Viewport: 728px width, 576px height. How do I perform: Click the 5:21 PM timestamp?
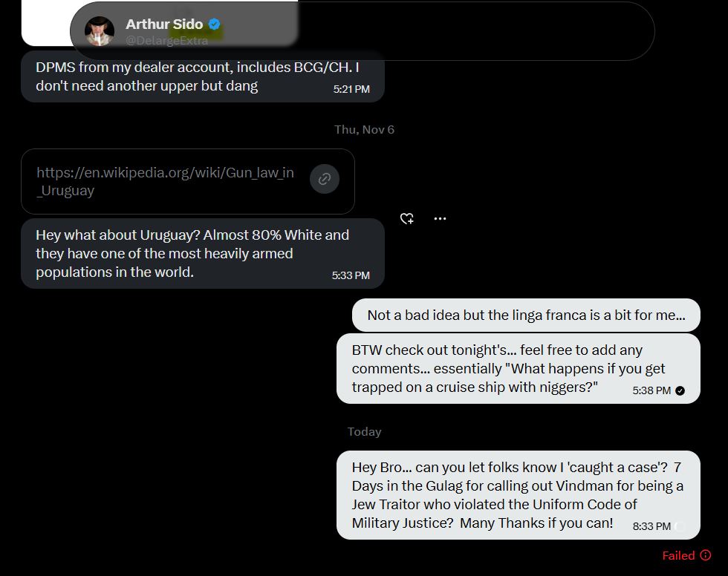click(x=351, y=89)
